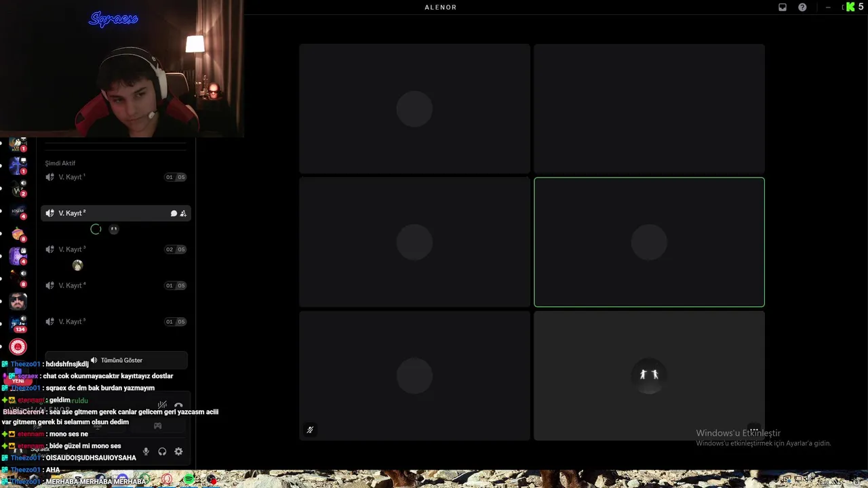Viewport: 868px width, 488px height.
Task: Open orange fruit server with badge 8
Action: point(18,234)
